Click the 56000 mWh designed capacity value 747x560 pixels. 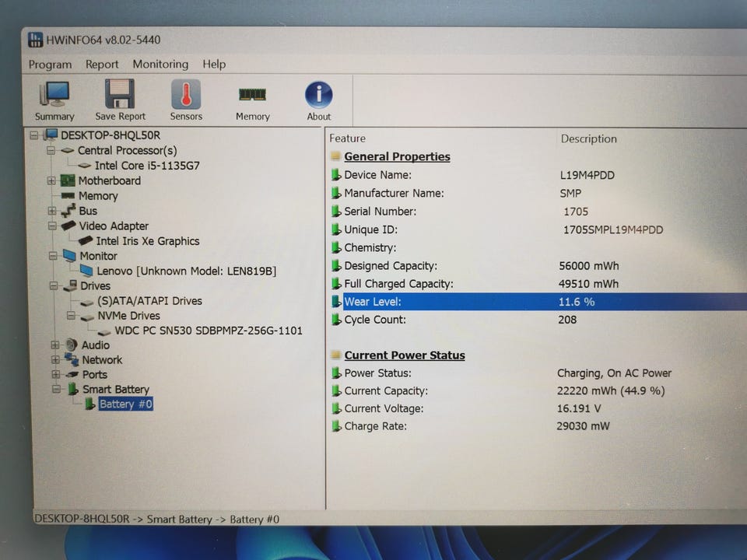[589, 266]
